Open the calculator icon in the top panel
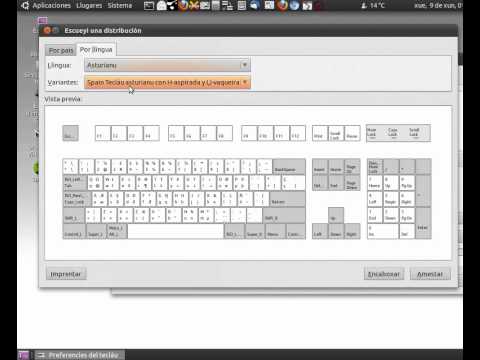The height and width of the screenshot is (360, 480). [216, 6]
